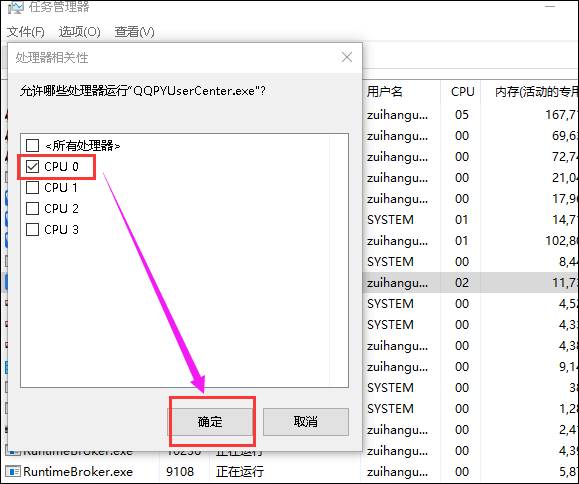Click the Task Manager title bar icon
Viewport: 579px width, 484px height.
[x=16, y=6]
